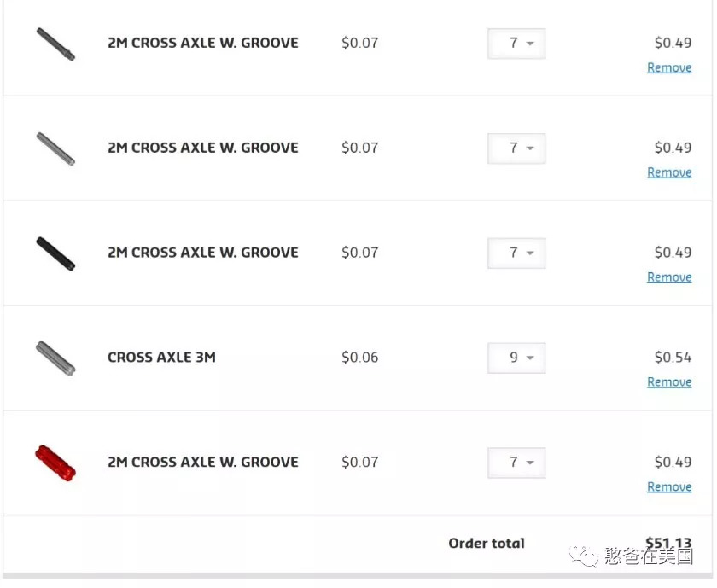Expand quantity selector for light gray 2M axle
This screenshot has width=717, height=588.
(516, 148)
